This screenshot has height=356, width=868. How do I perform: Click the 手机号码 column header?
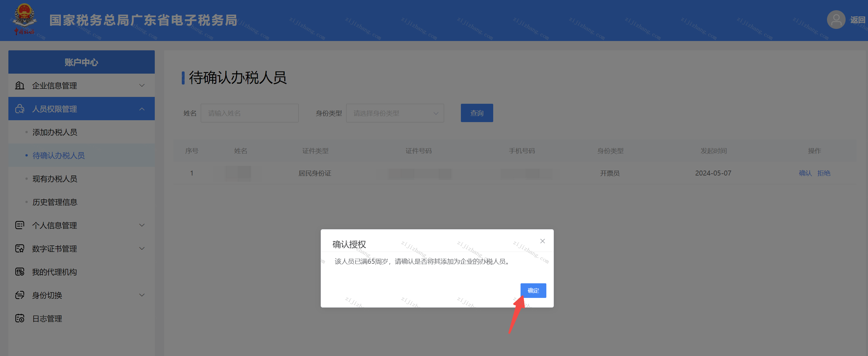coord(522,151)
